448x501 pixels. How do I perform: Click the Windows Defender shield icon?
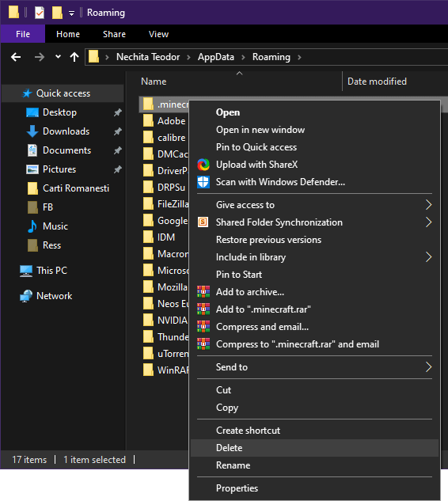pyautogui.click(x=203, y=182)
